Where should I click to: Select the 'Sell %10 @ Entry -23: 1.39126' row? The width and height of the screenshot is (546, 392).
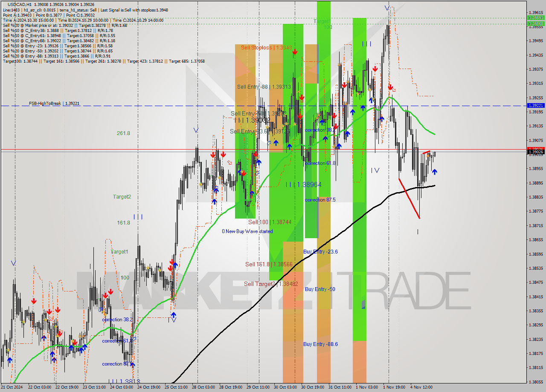pos(58,46)
